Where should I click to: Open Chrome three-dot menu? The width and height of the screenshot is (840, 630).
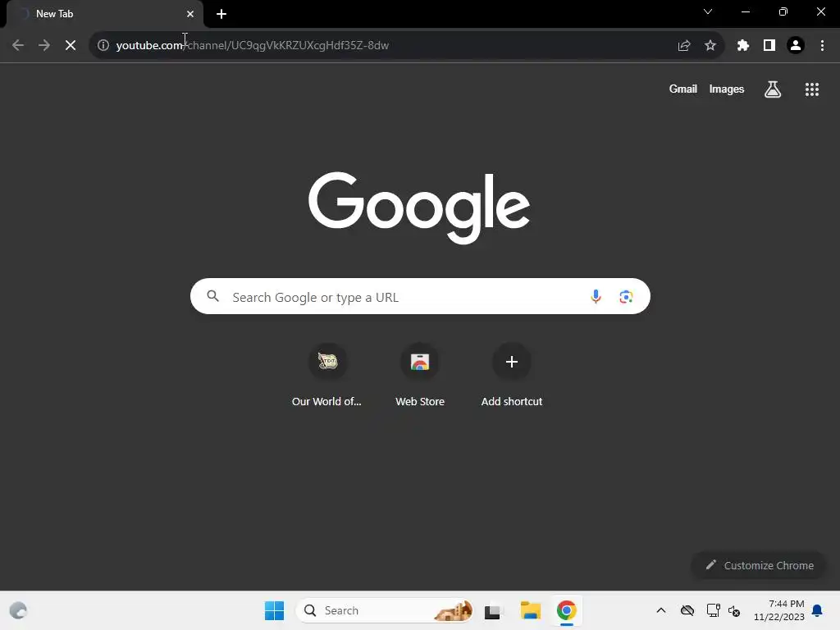pos(822,46)
